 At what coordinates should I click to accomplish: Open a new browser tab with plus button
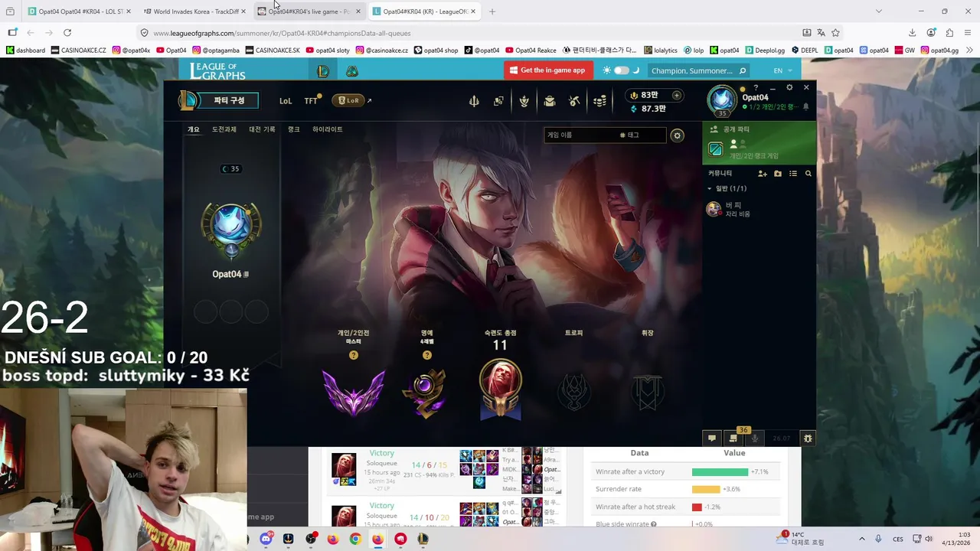point(492,11)
